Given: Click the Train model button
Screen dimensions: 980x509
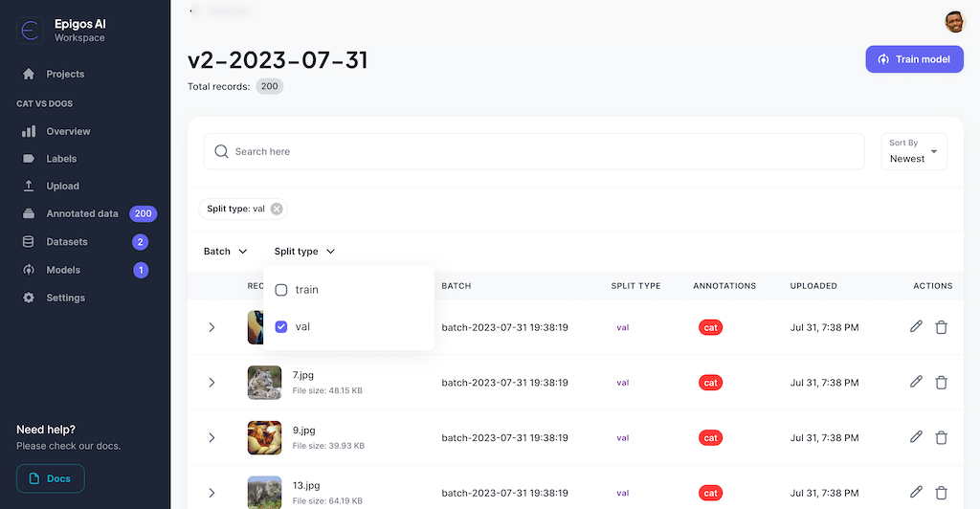Looking at the screenshot, I should (914, 59).
